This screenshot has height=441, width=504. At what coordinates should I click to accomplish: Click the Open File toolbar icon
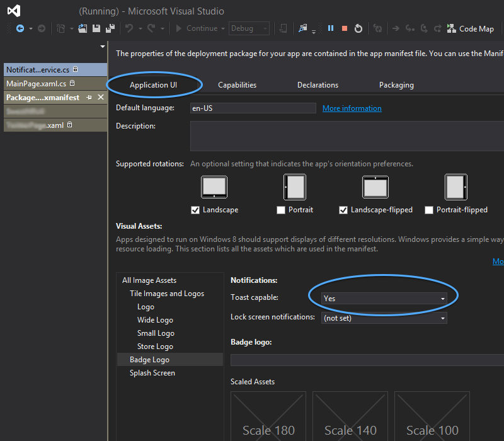83,28
